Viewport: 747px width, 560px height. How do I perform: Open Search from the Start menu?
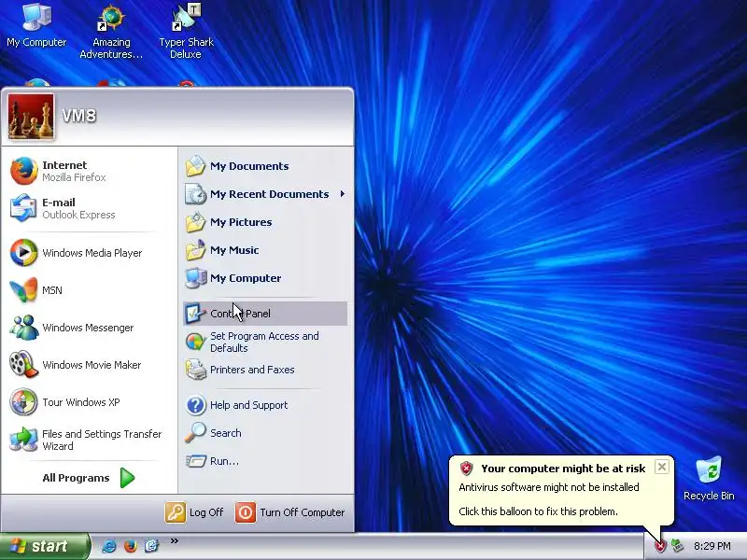[265, 433]
